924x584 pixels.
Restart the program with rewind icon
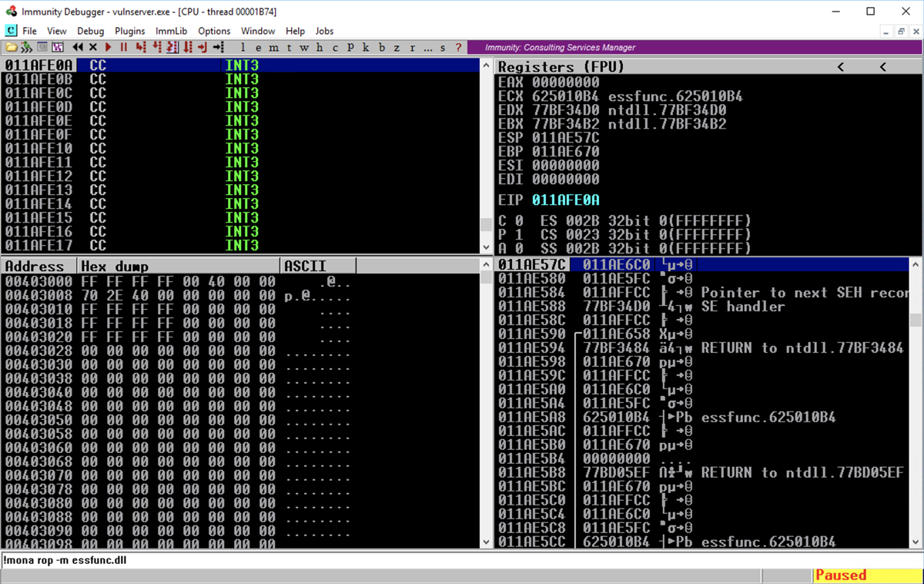click(78, 48)
